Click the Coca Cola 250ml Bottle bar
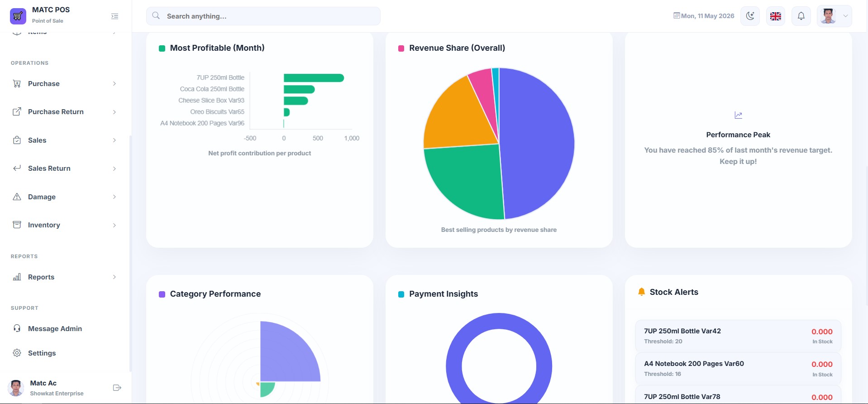 299,89
